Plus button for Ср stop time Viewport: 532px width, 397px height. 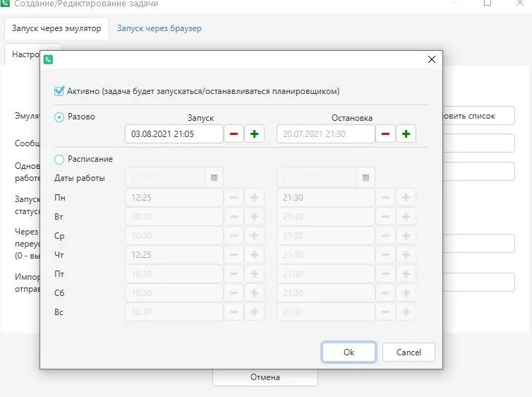(x=406, y=236)
